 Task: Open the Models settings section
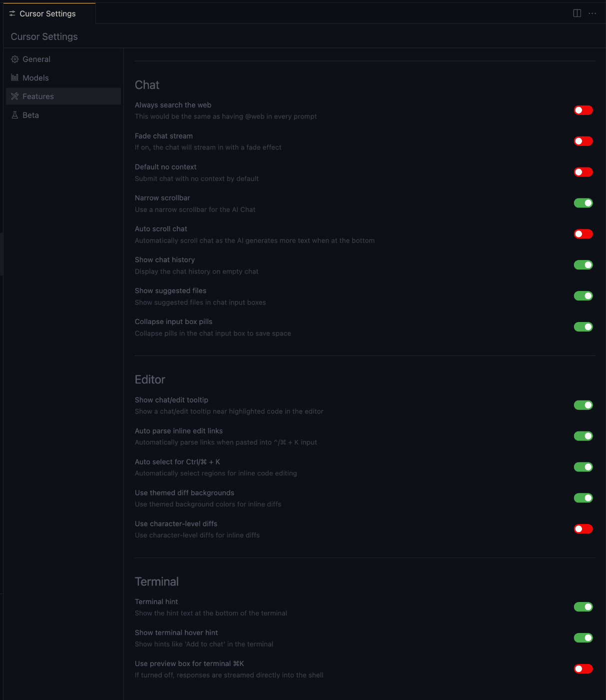pos(63,77)
